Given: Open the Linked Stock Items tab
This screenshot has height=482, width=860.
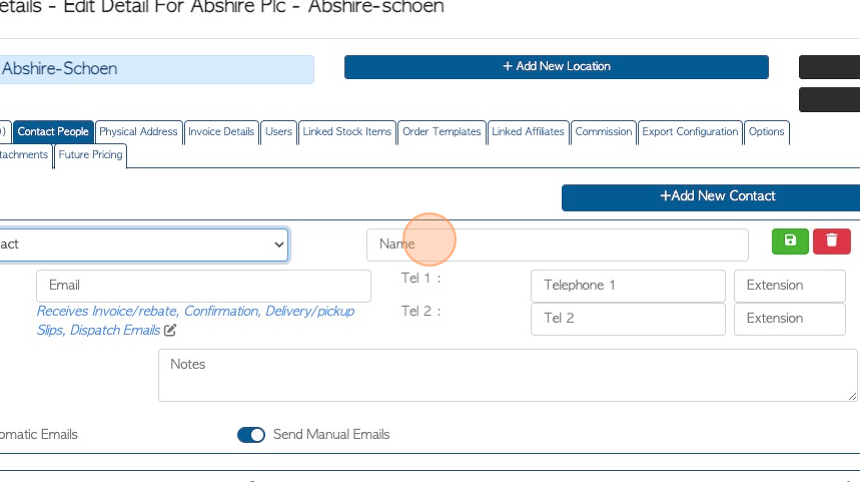Looking at the screenshot, I should 347,132.
